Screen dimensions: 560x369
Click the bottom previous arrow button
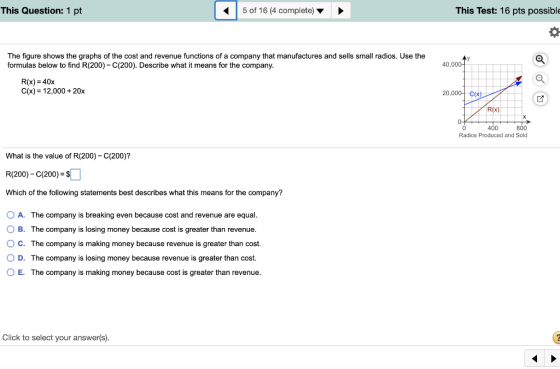[534, 358]
